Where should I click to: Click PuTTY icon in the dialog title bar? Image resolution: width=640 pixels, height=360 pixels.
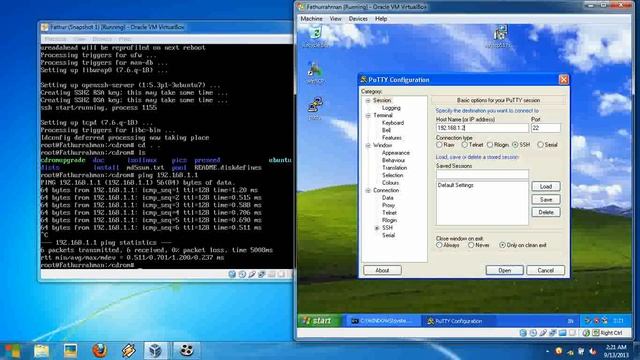point(363,80)
